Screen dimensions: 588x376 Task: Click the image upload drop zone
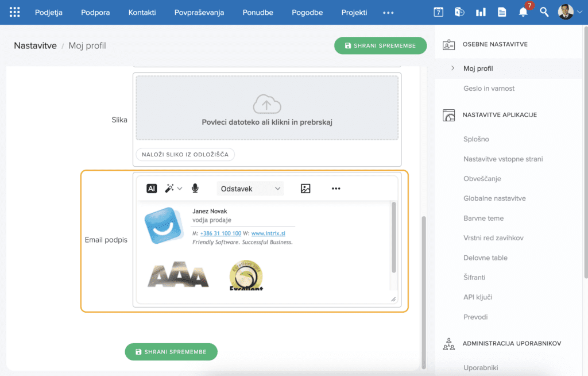(x=267, y=108)
